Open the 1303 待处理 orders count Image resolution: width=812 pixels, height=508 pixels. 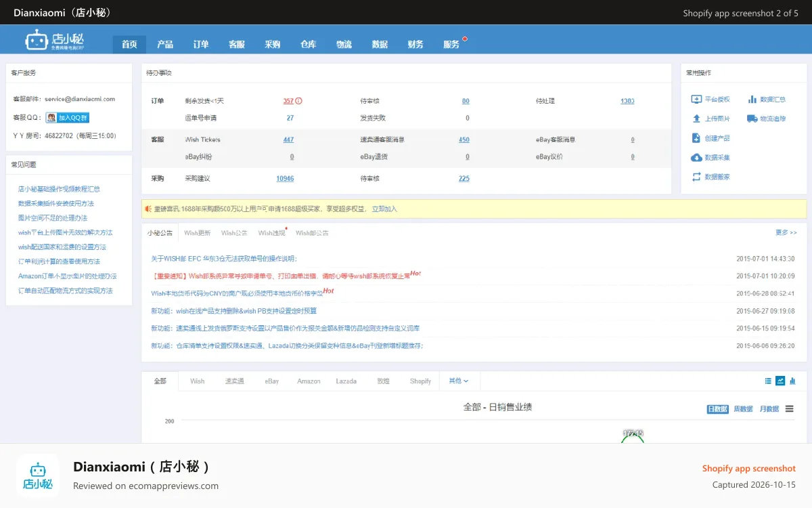point(627,101)
